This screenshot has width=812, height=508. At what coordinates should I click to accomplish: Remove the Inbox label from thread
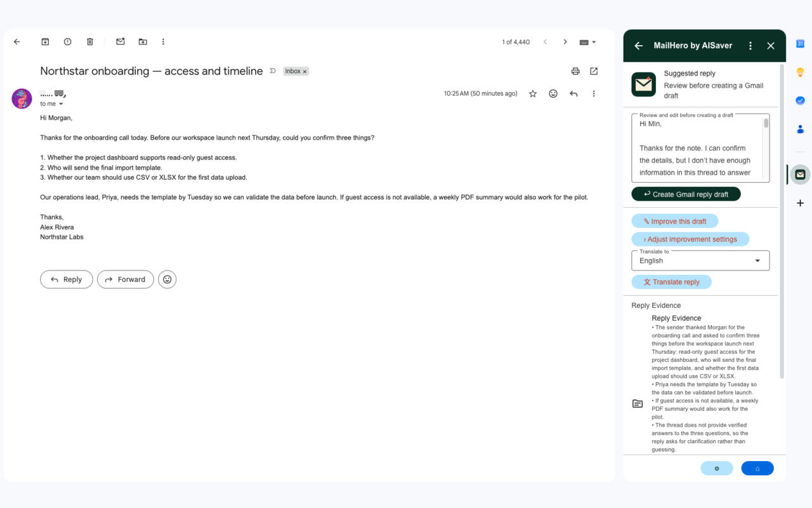point(304,72)
